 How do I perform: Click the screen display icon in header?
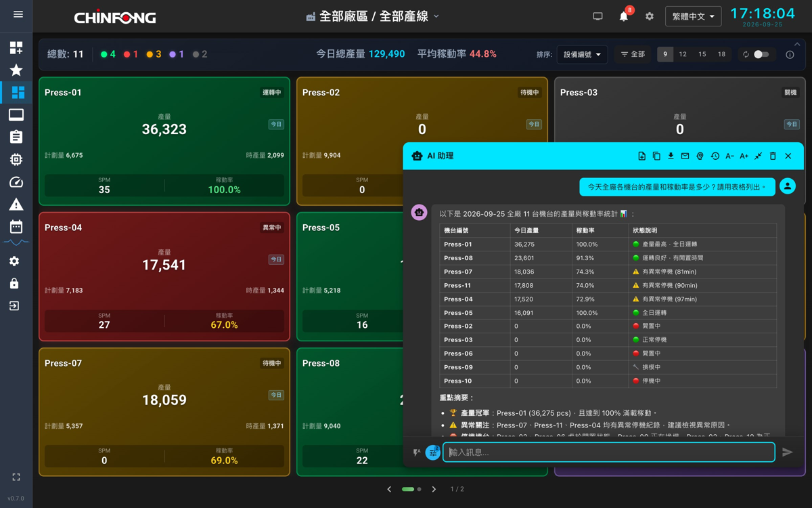[597, 16]
